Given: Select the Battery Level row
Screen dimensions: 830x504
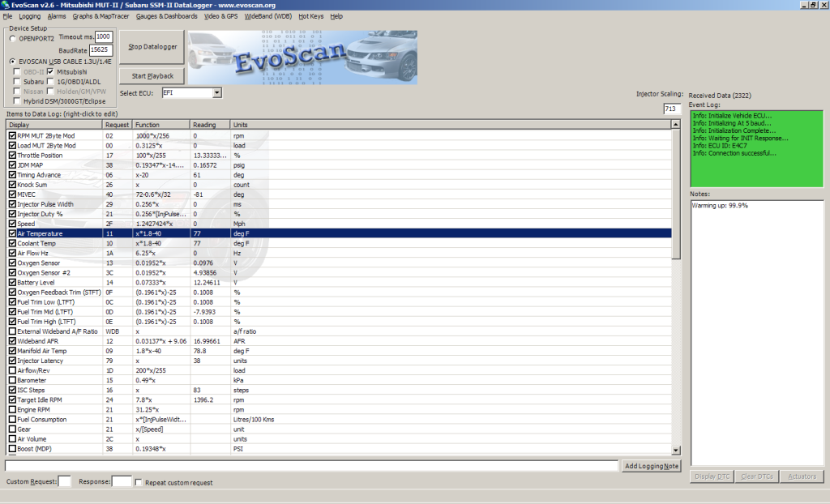Looking at the screenshot, I should [339, 283].
